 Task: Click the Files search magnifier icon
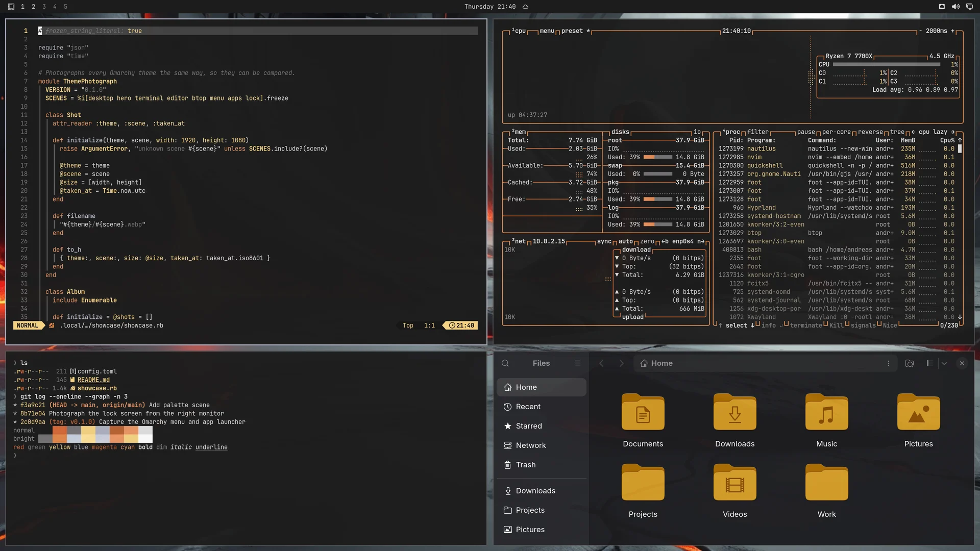[505, 363]
